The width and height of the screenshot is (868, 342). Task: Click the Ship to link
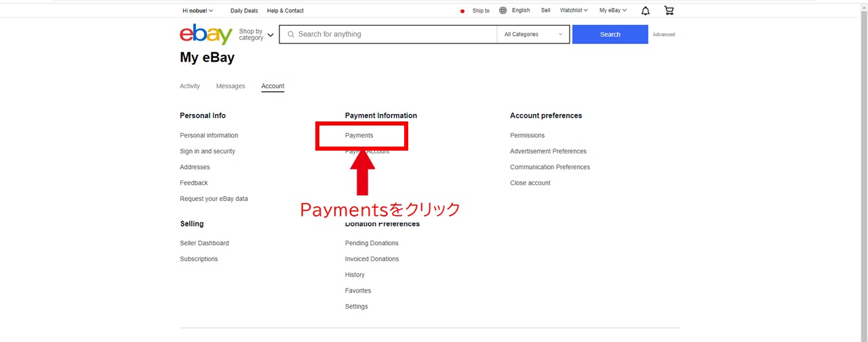481,11
